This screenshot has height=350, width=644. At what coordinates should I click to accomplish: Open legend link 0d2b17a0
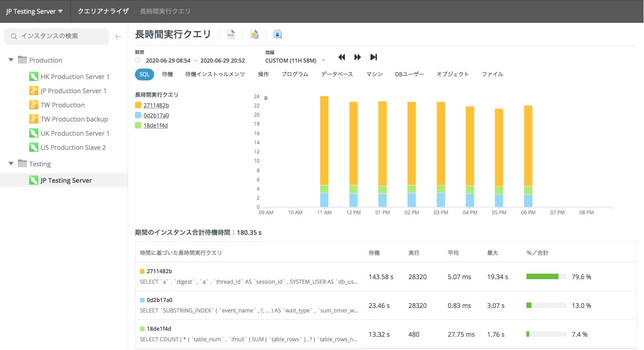click(156, 115)
